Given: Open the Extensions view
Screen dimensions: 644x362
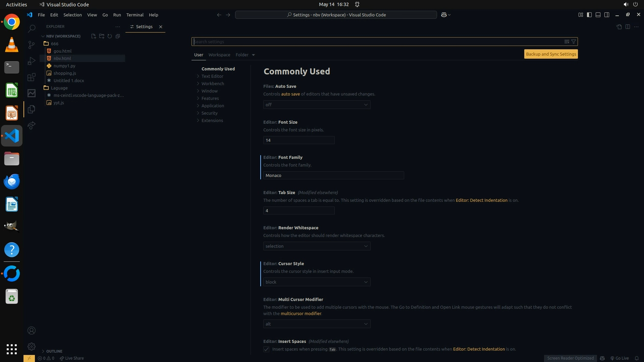Looking at the screenshot, I should click(x=32, y=77).
